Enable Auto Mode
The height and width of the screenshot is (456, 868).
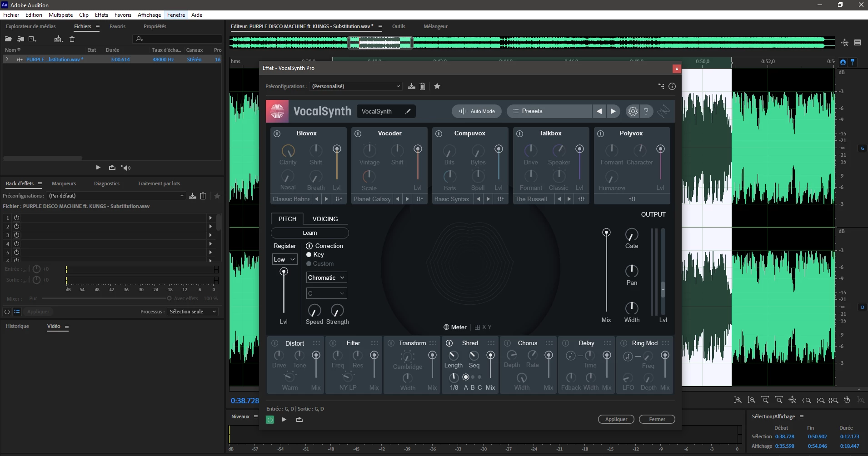coord(477,111)
